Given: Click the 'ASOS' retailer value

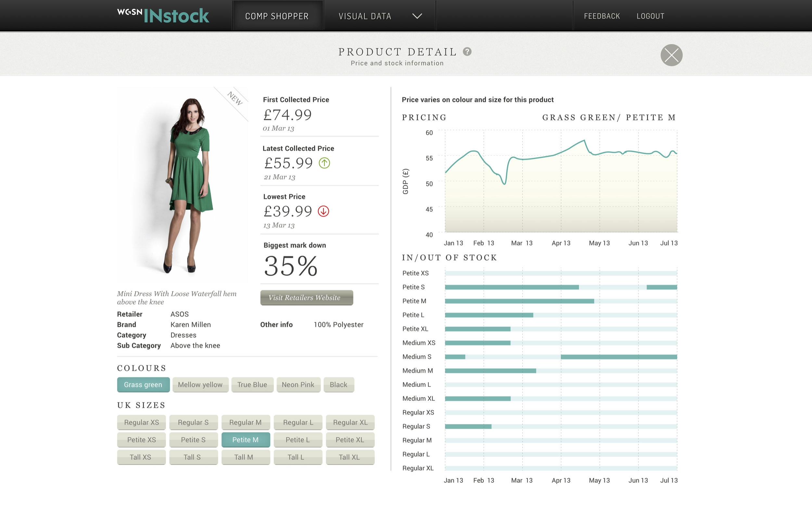Looking at the screenshot, I should (x=180, y=314).
